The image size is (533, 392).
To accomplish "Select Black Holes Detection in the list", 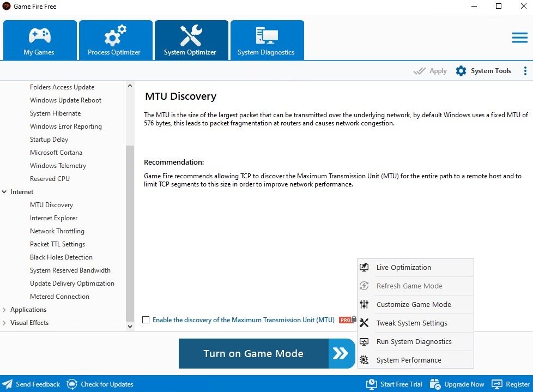I will click(61, 257).
